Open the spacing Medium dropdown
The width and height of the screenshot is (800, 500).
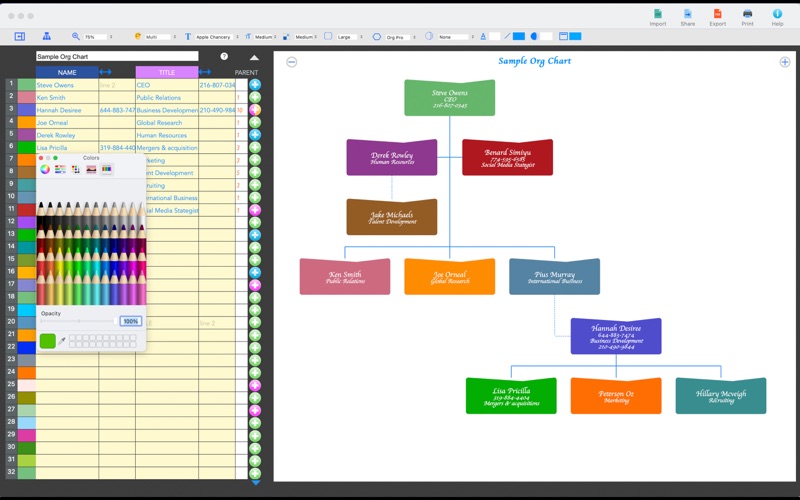306,37
